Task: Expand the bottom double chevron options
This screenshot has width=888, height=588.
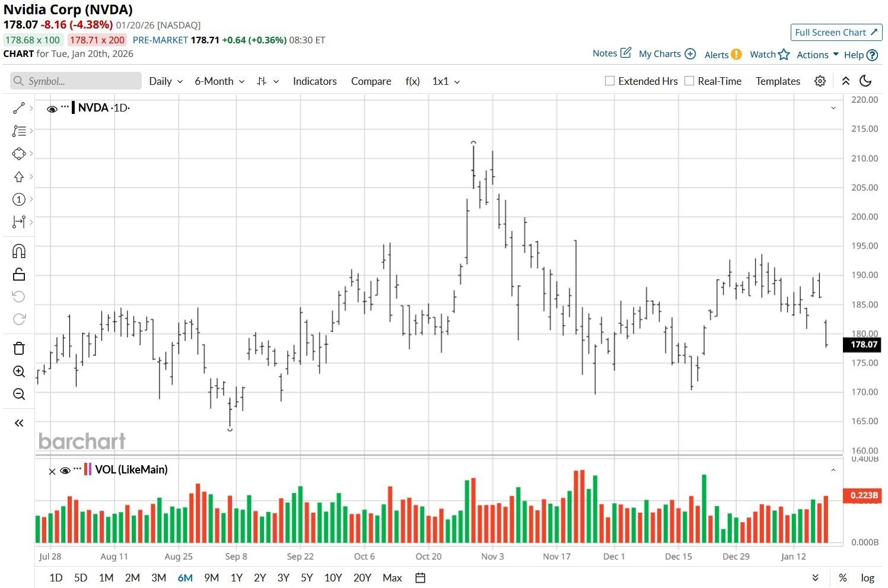Action: click(x=815, y=578)
